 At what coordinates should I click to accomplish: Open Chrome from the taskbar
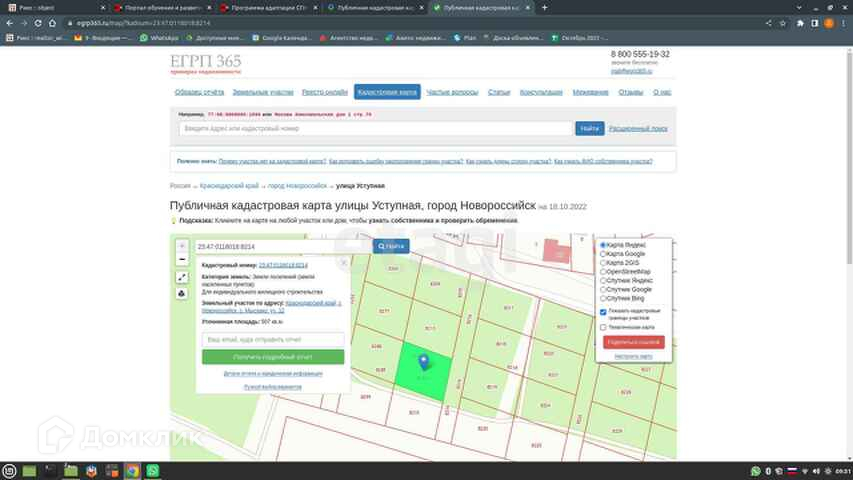132,471
